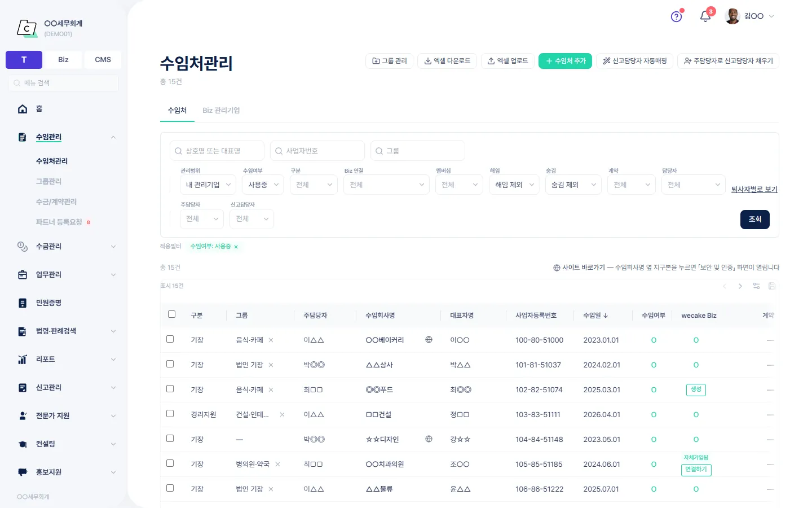The width and height of the screenshot is (812, 508).
Task: Select the CMS tab in sidebar
Action: click(x=103, y=60)
